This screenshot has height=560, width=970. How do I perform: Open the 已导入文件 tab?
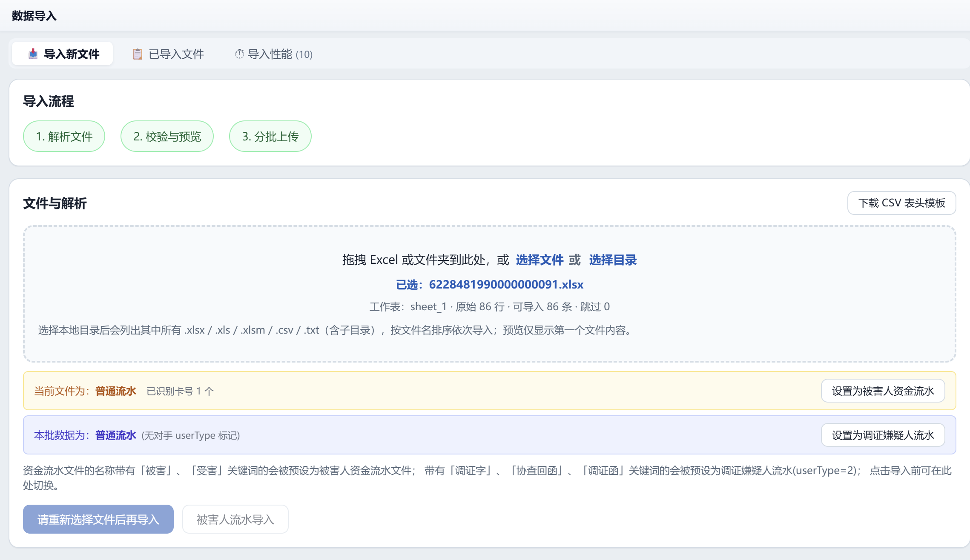(168, 54)
